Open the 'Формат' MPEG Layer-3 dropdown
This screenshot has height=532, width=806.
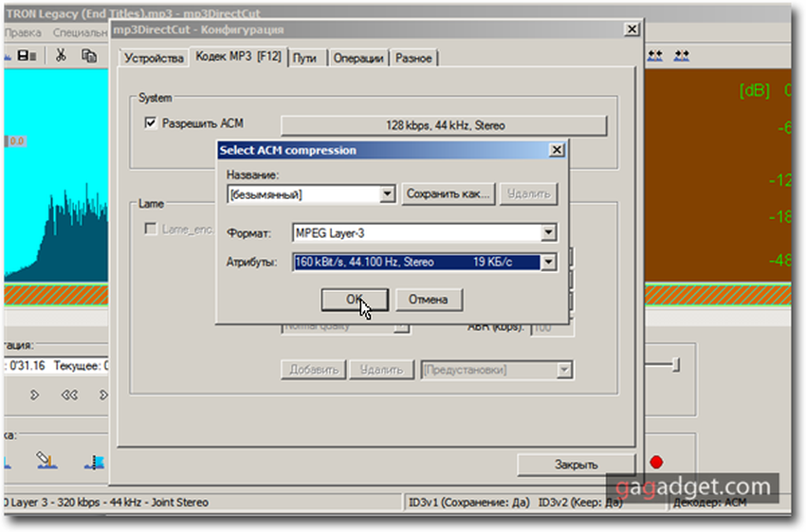point(548,232)
